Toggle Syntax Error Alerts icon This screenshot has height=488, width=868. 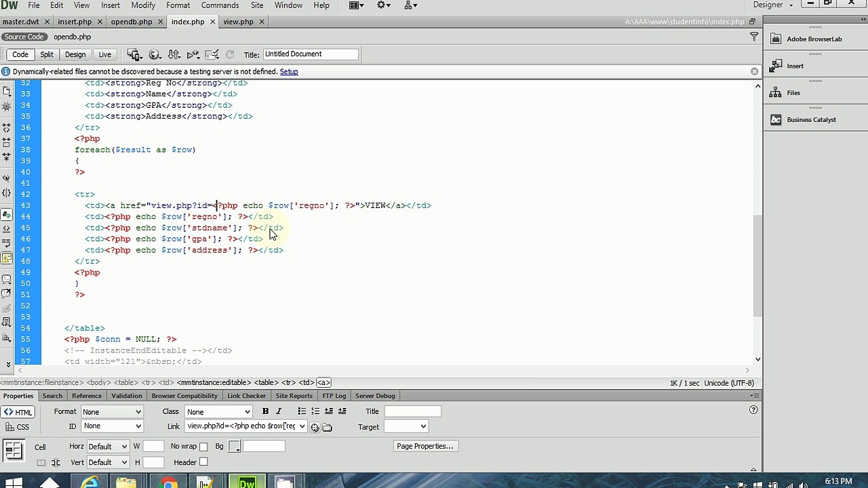7,258
